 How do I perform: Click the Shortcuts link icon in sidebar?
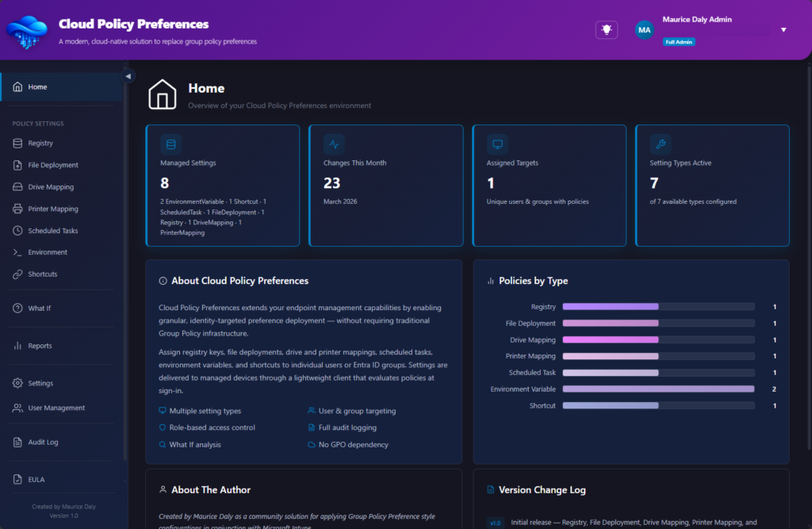click(17, 274)
